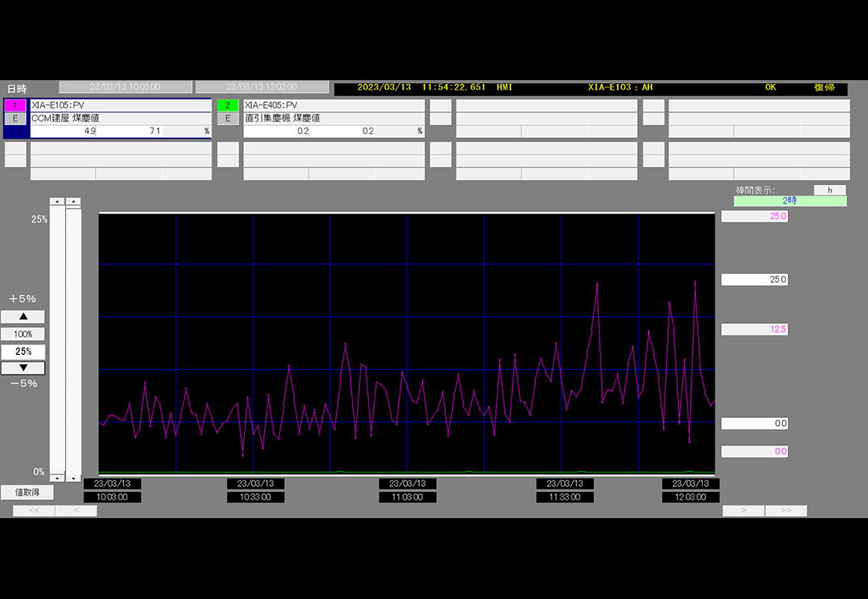Select the magenta pen 1 color box
Image resolution: width=868 pixels, height=599 pixels.
tap(15, 105)
